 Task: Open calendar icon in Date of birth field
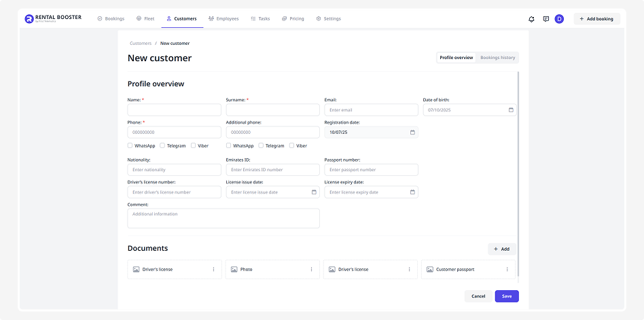511,110
